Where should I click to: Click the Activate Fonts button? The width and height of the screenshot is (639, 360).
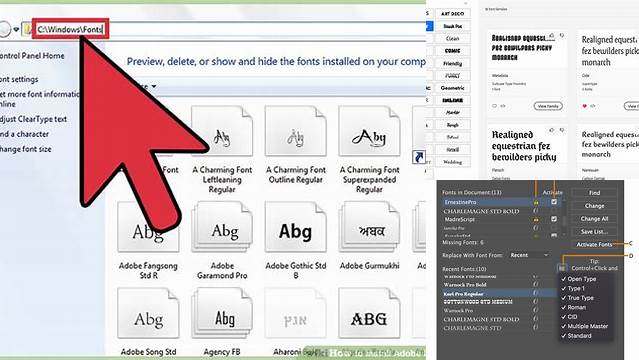click(594, 244)
